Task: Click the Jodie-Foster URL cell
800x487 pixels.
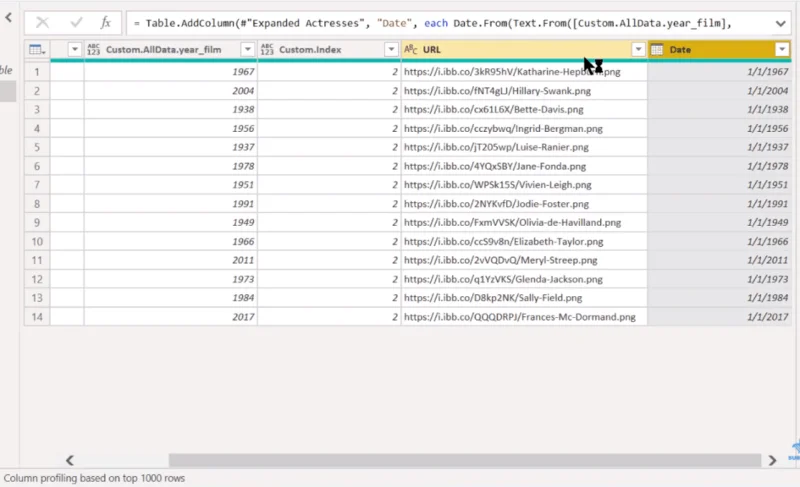Action: [524, 204]
